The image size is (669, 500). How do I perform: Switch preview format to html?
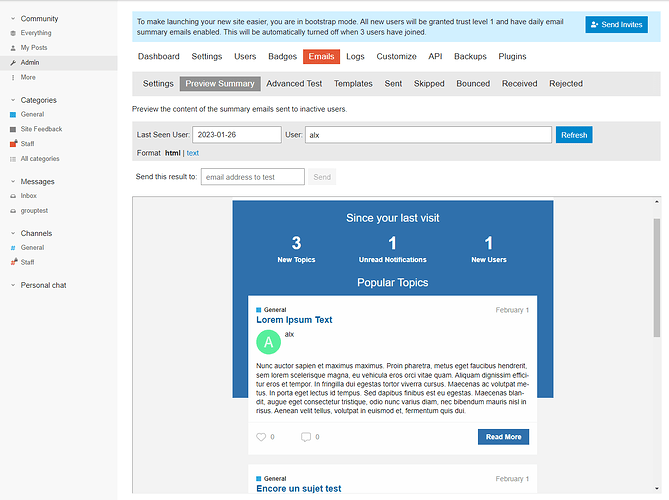coord(173,153)
